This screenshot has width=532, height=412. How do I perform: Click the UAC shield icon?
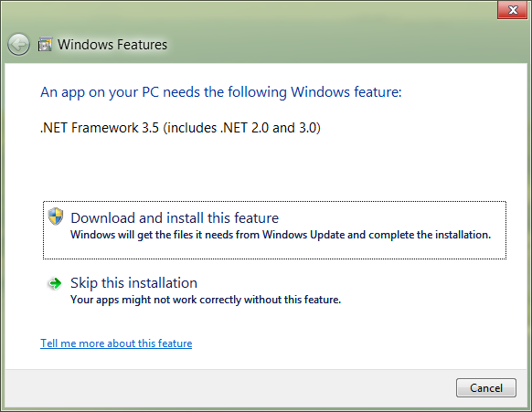(56, 217)
